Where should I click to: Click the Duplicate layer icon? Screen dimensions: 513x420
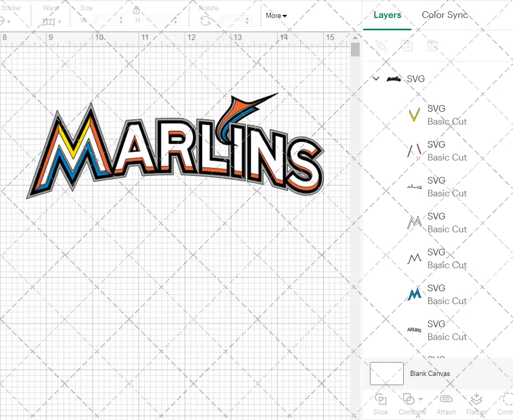click(407, 46)
